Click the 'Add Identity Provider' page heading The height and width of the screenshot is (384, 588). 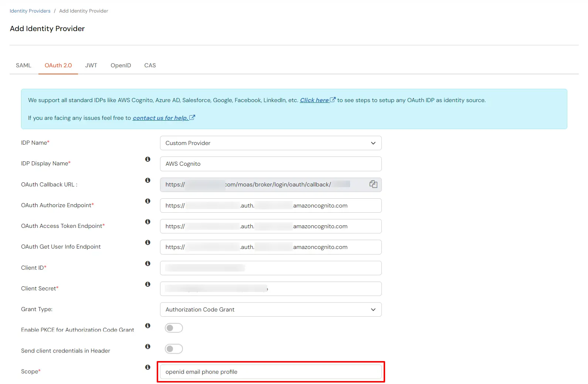point(47,28)
